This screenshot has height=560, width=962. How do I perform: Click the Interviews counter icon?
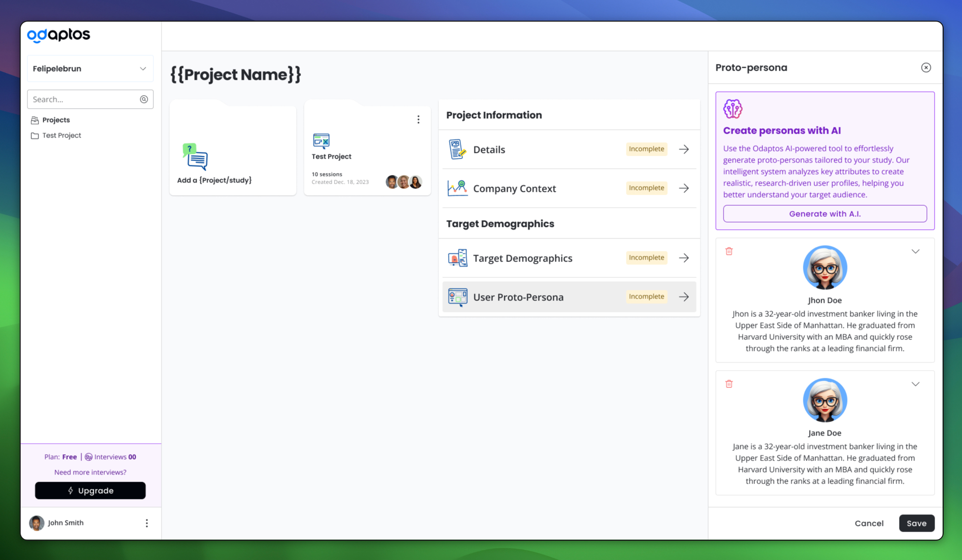(88, 457)
